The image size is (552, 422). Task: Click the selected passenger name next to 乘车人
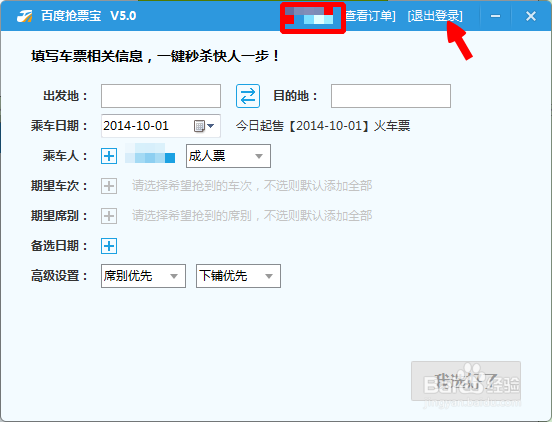click(x=150, y=153)
